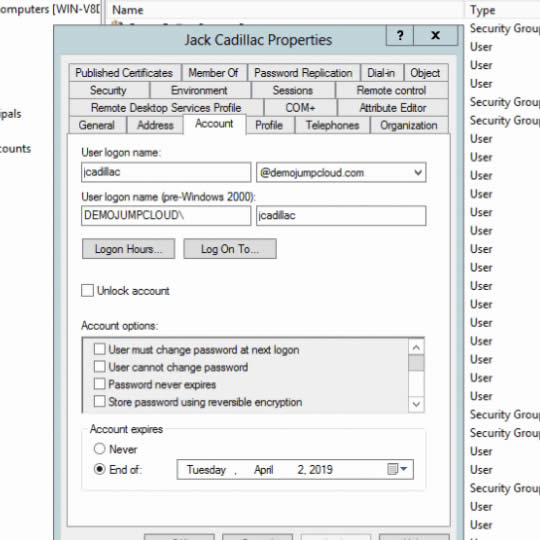This screenshot has width=540, height=540.
Task: Click the jcadillac User logon name field
Action: pos(166,172)
